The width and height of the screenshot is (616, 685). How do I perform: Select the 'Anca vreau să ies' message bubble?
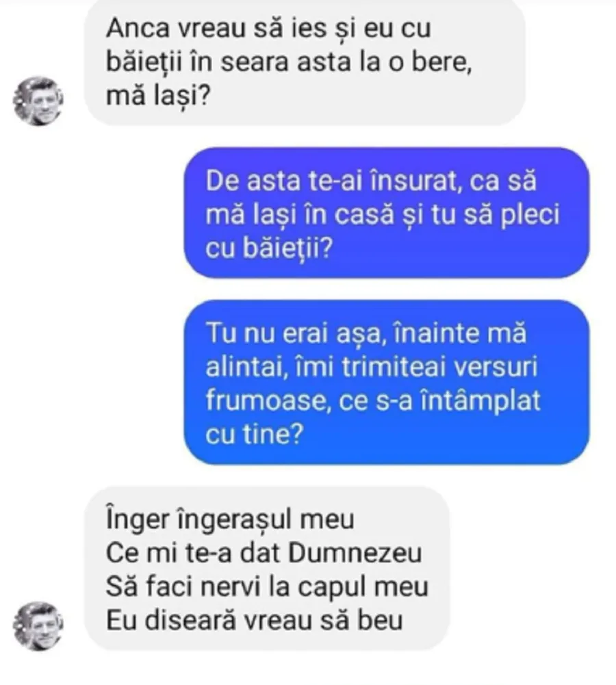point(305,62)
